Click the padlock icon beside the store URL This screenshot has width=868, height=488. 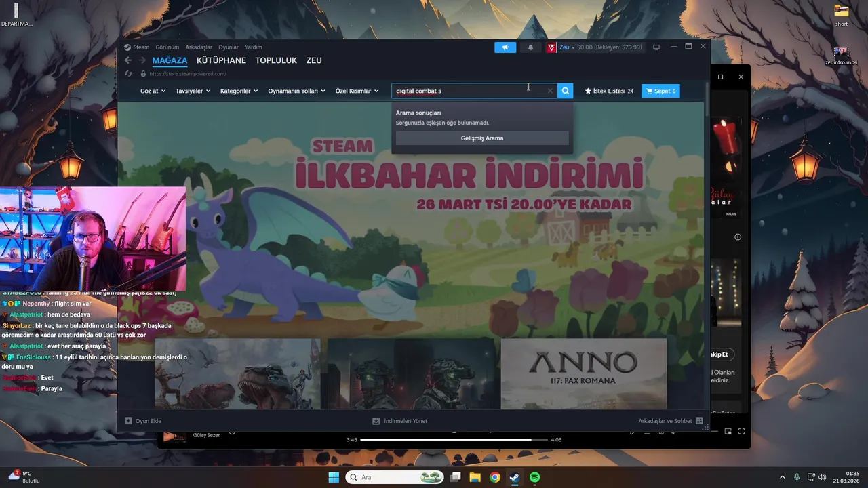point(143,73)
